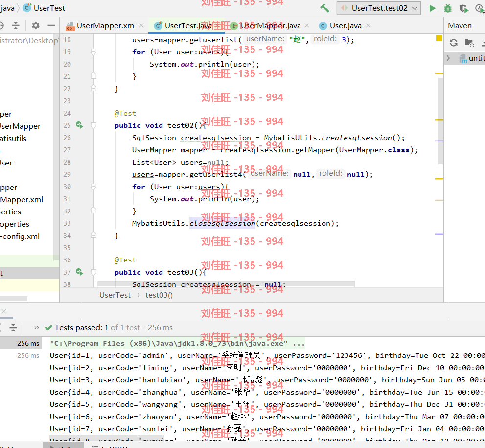Click the yellow inspection status square
Screen dimensions: 485x448
click(x=439, y=38)
